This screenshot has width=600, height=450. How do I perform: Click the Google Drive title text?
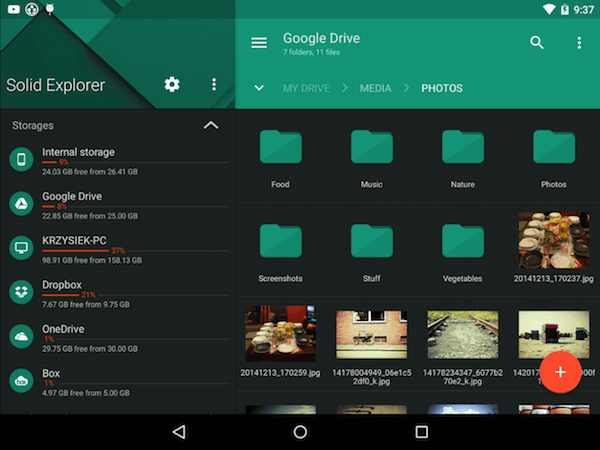click(321, 38)
